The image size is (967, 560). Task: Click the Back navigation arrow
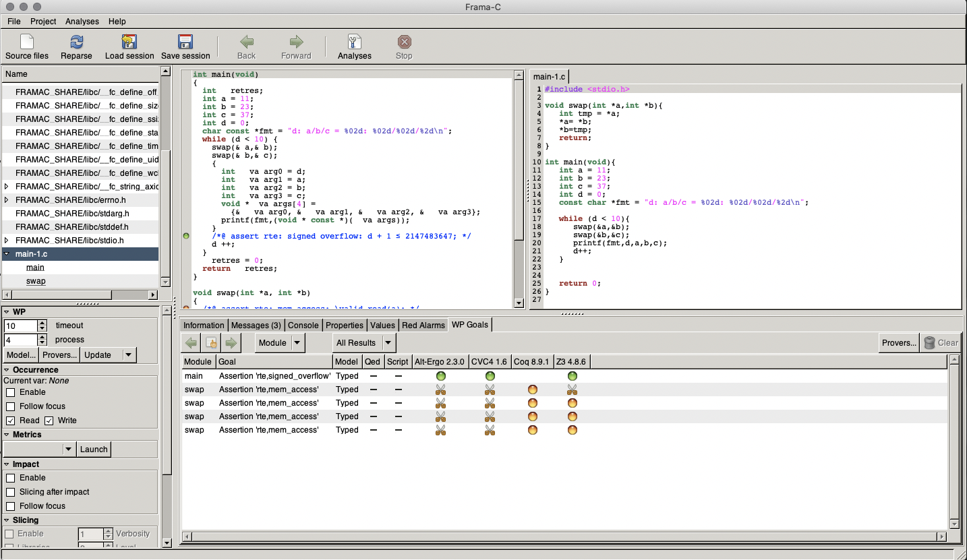(x=247, y=42)
